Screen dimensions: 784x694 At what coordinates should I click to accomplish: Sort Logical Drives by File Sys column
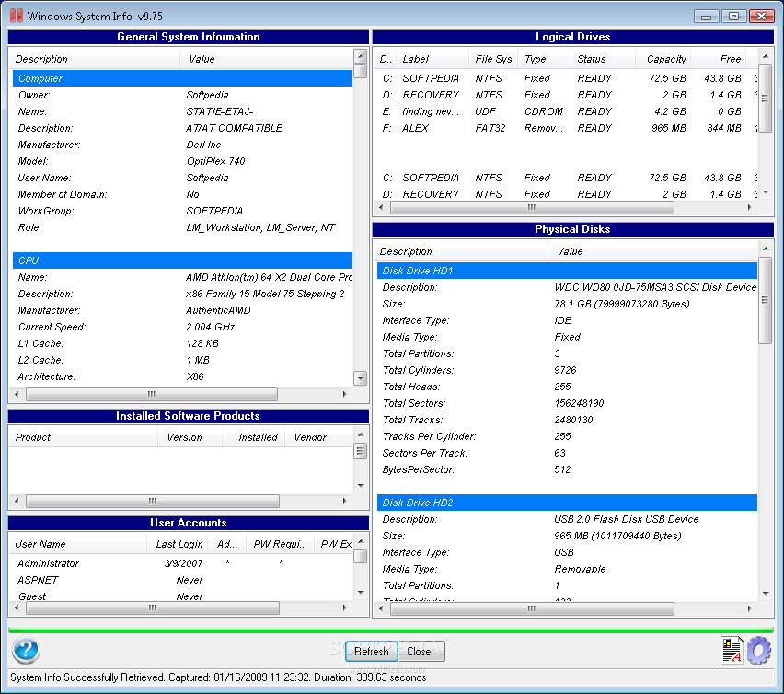493,59
